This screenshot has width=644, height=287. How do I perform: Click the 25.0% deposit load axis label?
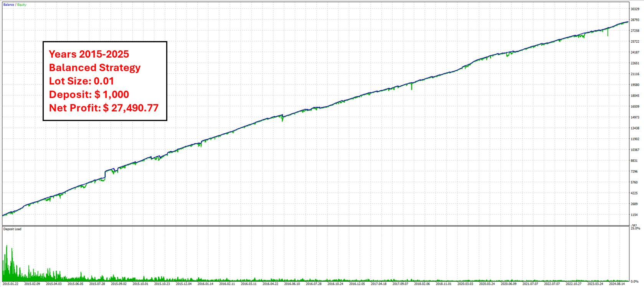coord(636,229)
